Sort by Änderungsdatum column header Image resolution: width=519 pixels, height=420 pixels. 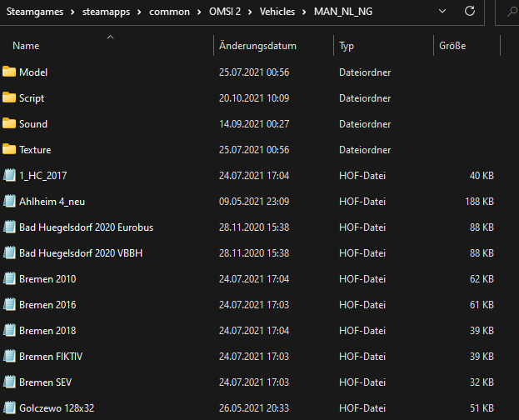point(257,46)
